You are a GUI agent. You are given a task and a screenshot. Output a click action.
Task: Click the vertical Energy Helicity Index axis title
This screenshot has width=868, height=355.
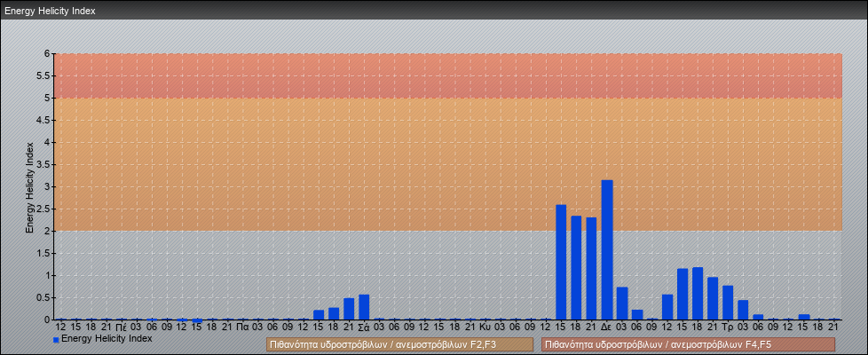[x=29, y=187]
